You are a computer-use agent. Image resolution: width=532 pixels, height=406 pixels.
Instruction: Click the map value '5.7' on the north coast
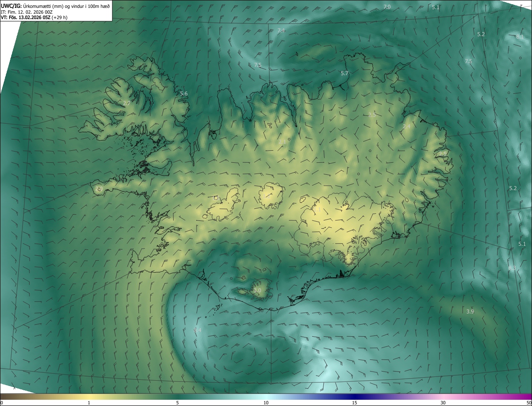(345, 73)
